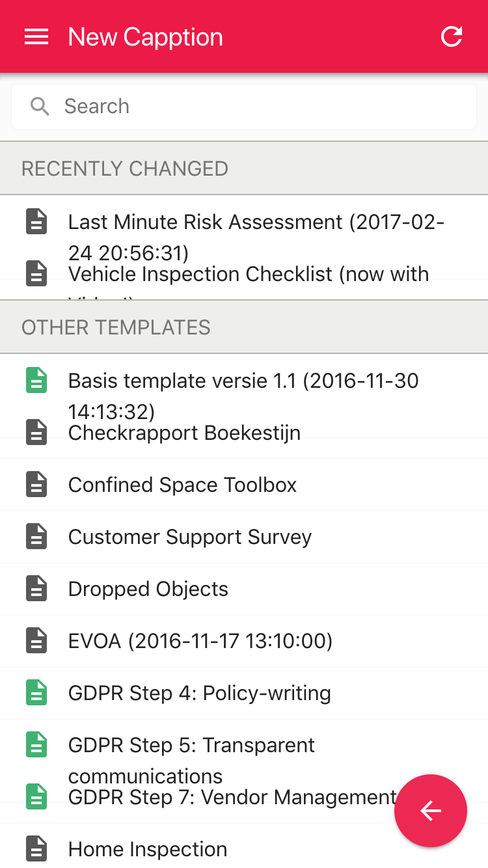Click the green icon for GDPR Step 4

click(36, 692)
